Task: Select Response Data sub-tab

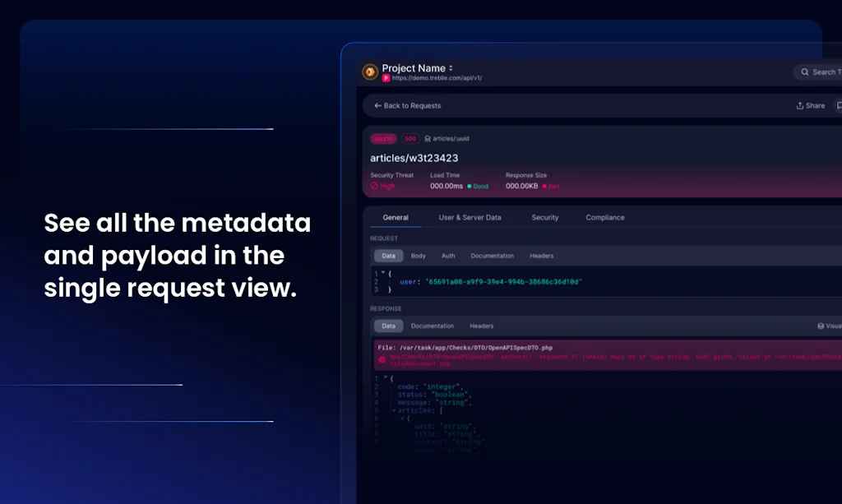Action: [x=388, y=326]
